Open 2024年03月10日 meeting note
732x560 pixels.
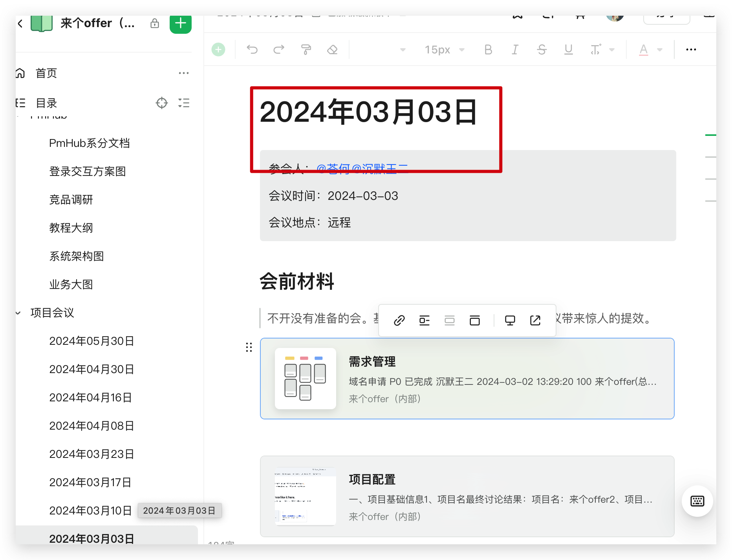(90, 511)
